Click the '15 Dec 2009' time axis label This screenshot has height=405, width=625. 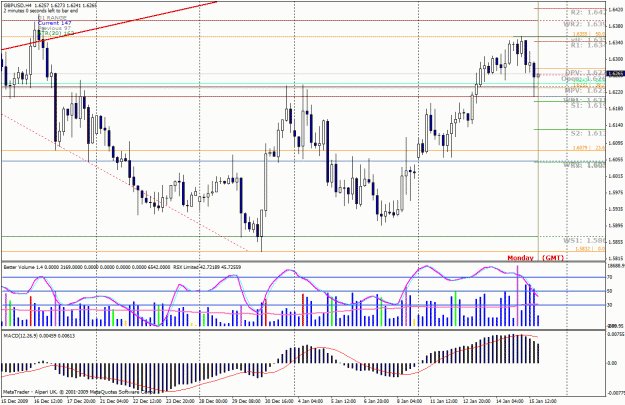(x=15, y=401)
